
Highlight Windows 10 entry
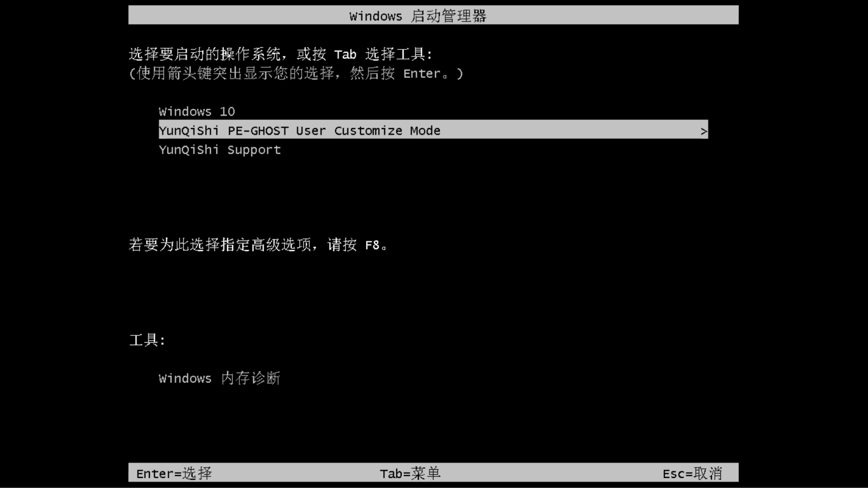coord(197,111)
